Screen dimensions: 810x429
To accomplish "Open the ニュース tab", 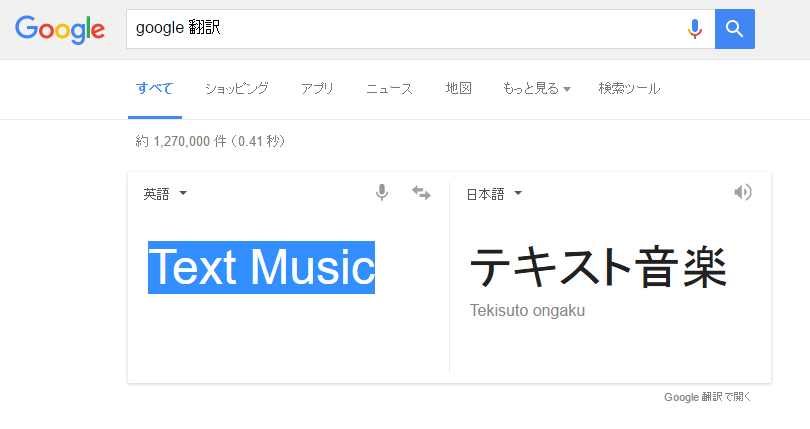I will (390, 88).
